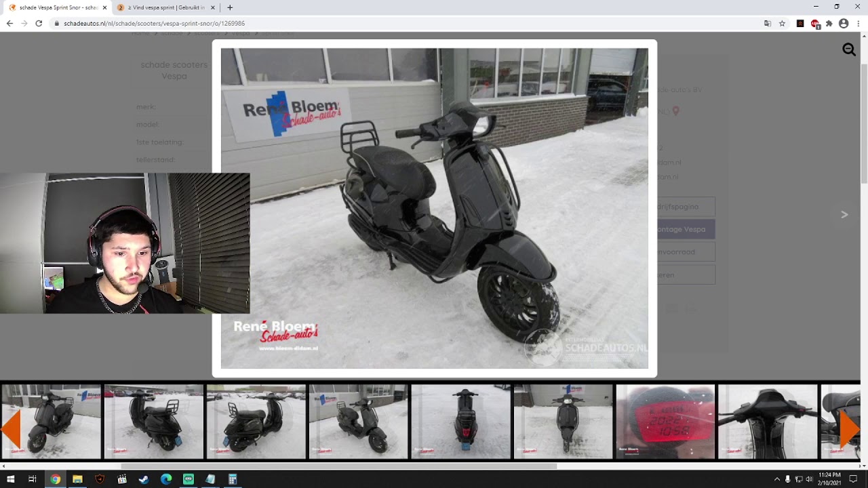Image resolution: width=868 pixels, height=488 pixels.
Task: Open the Windows Start menu
Action: [10, 479]
